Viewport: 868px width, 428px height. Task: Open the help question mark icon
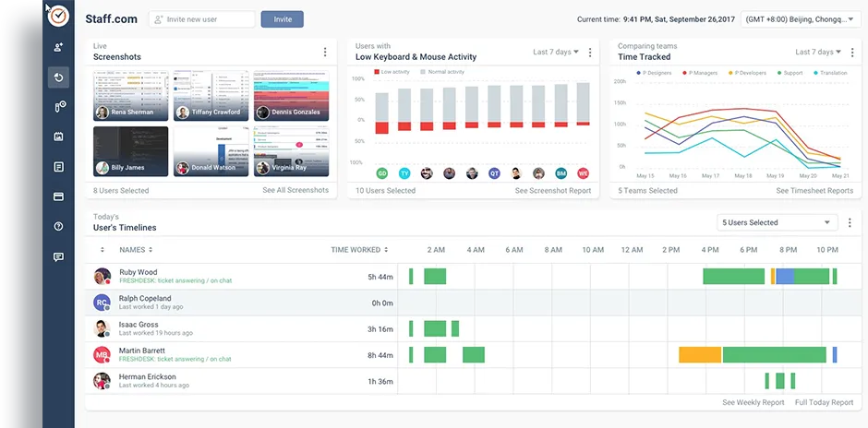58,227
